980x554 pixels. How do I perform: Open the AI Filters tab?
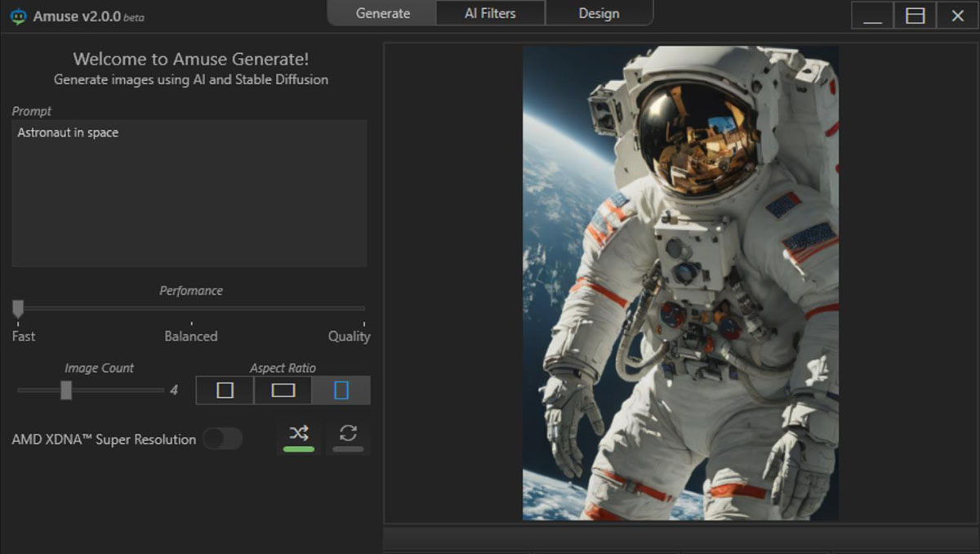pos(490,13)
